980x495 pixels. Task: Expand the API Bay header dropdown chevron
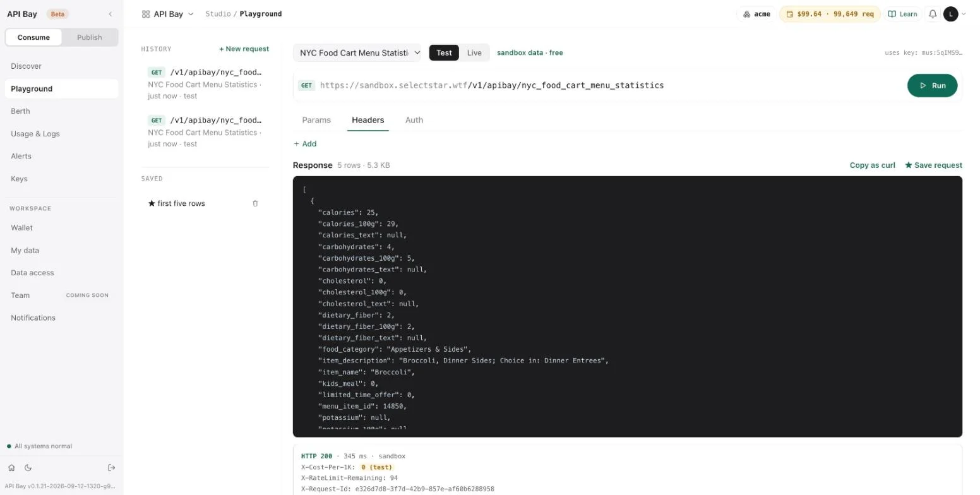191,14
